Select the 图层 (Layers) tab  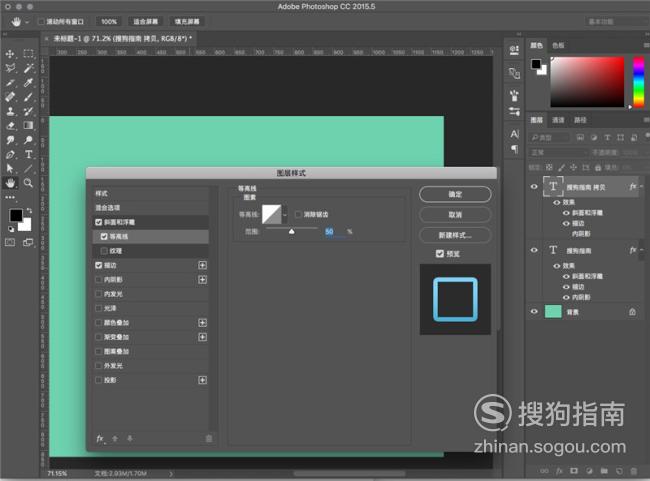click(x=536, y=120)
